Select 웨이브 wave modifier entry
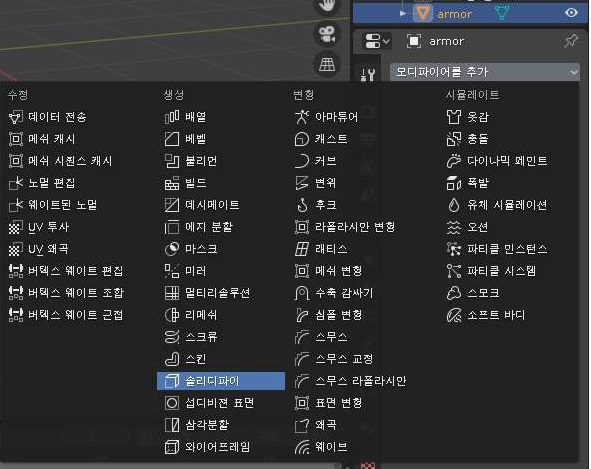The image size is (591, 469). click(321, 447)
